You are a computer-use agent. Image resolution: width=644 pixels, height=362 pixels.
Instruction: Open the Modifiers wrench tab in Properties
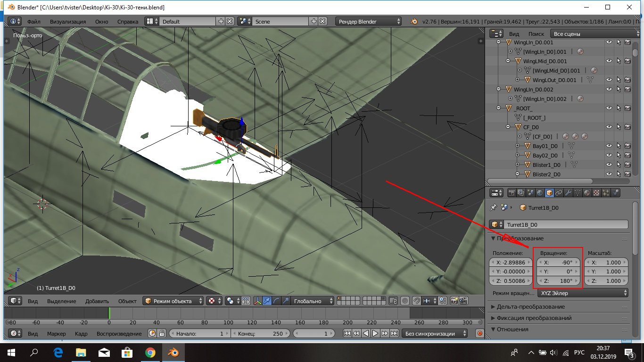click(x=568, y=193)
